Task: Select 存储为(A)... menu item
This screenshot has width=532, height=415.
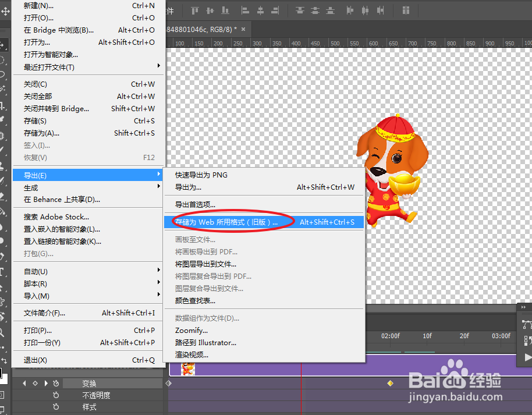Action: tap(88, 133)
